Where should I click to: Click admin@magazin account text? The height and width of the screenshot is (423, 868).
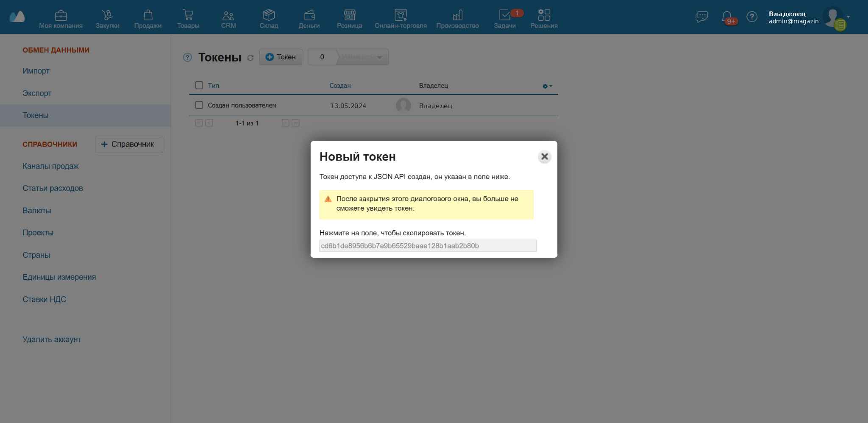(794, 21)
